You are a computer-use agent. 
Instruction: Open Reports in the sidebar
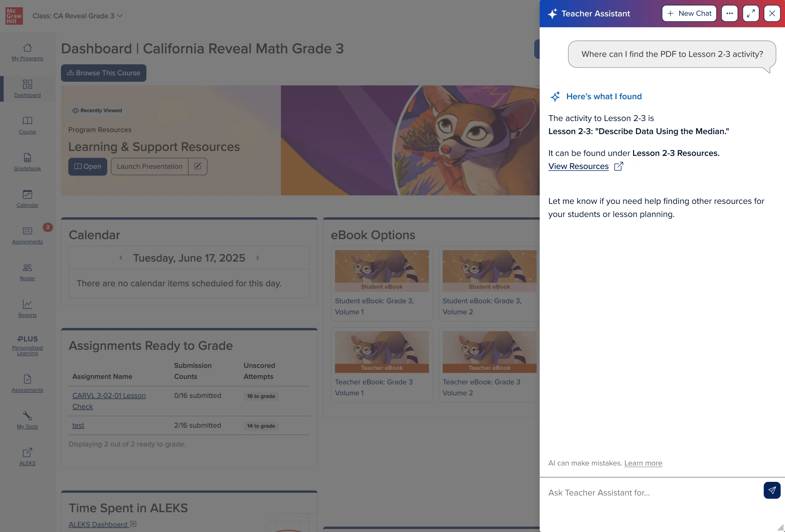click(27, 308)
